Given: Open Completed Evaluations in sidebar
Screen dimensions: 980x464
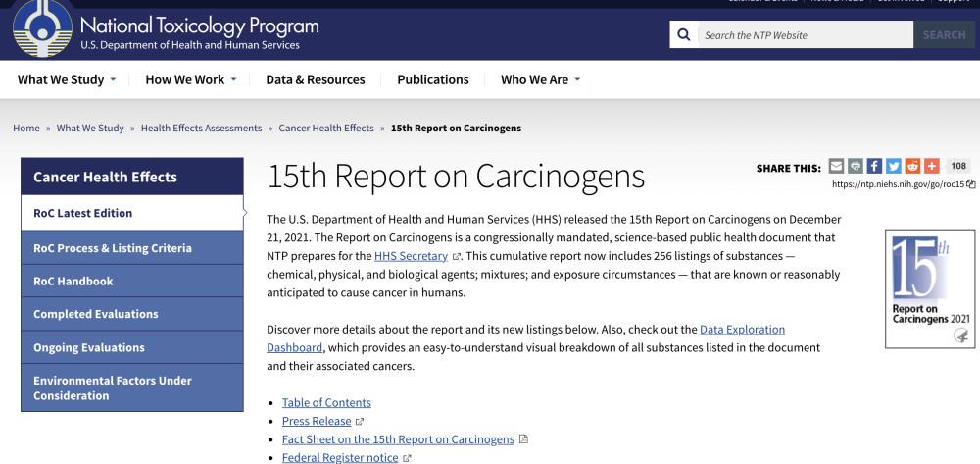Looking at the screenshot, I should (x=132, y=314).
